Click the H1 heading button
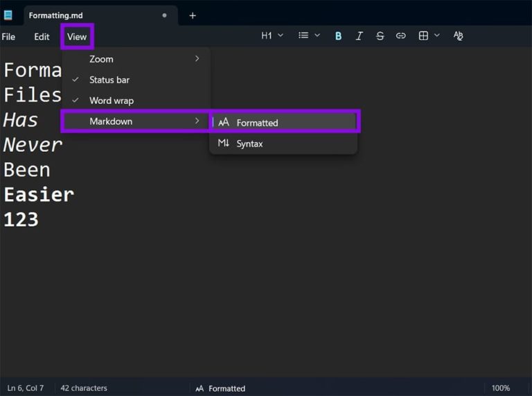The height and width of the screenshot is (396, 532). pos(267,35)
